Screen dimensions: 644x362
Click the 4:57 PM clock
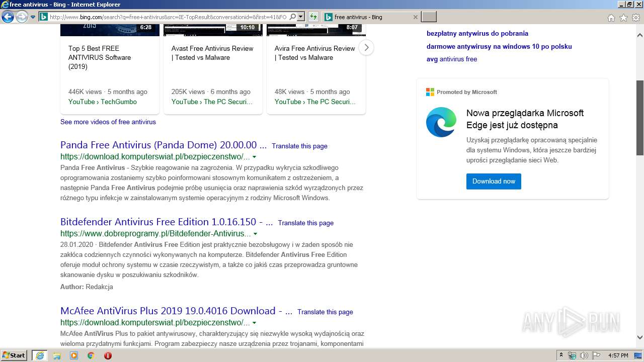pos(618,355)
